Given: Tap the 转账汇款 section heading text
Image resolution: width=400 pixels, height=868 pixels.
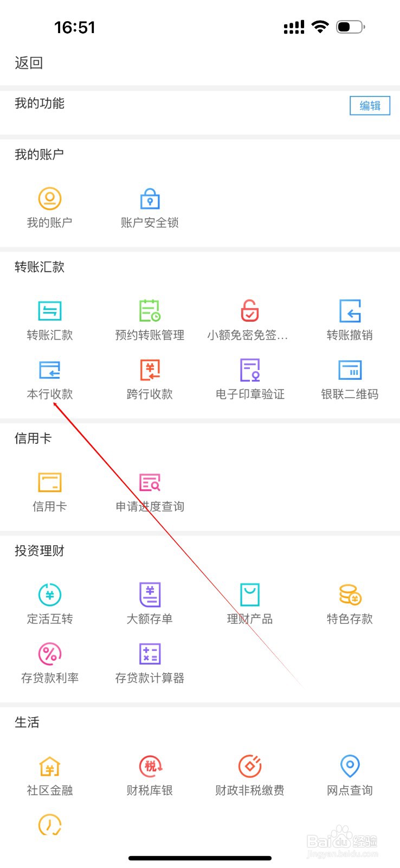Looking at the screenshot, I should [40, 267].
